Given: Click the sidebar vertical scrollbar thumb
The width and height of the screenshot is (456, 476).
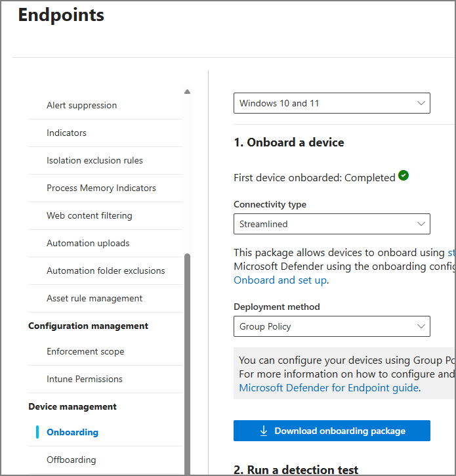Looking at the screenshot, I should (x=187, y=364).
